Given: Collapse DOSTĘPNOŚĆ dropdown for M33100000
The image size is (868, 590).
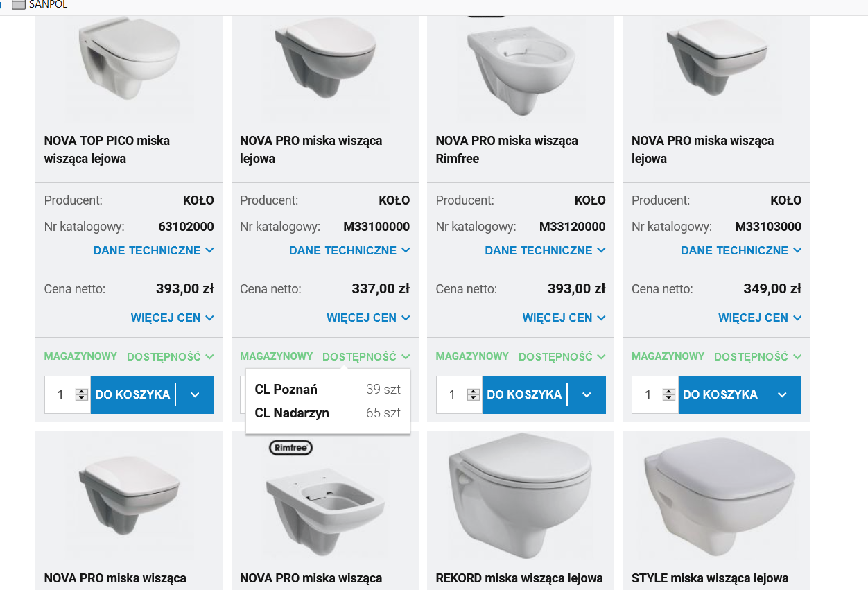Looking at the screenshot, I should point(366,356).
